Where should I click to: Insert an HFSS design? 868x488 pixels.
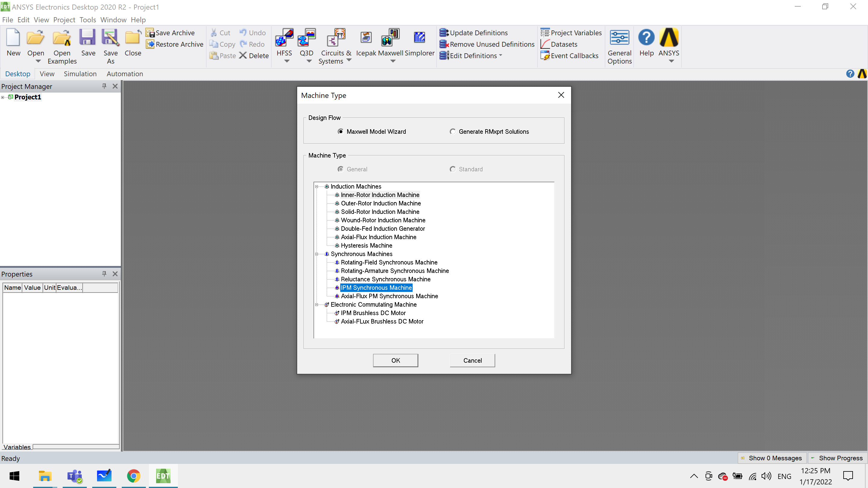(x=284, y=38)
